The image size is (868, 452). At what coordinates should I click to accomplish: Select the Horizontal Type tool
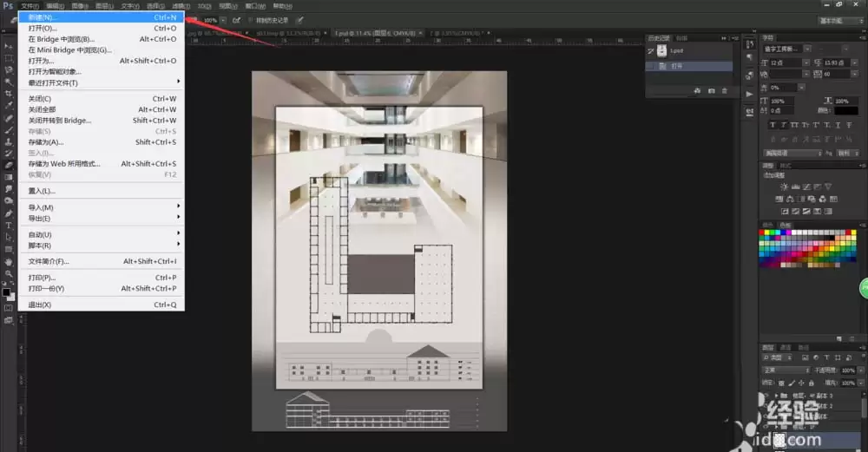point(9,226)
